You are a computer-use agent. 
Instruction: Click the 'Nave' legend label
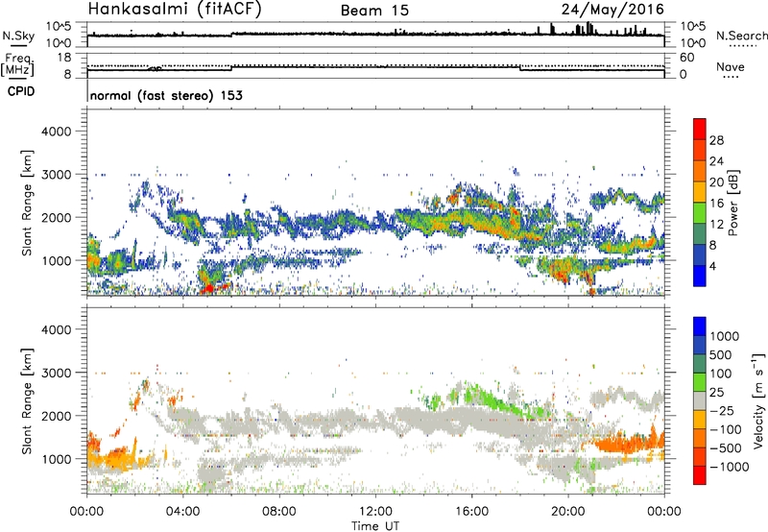tap(730, 67)
